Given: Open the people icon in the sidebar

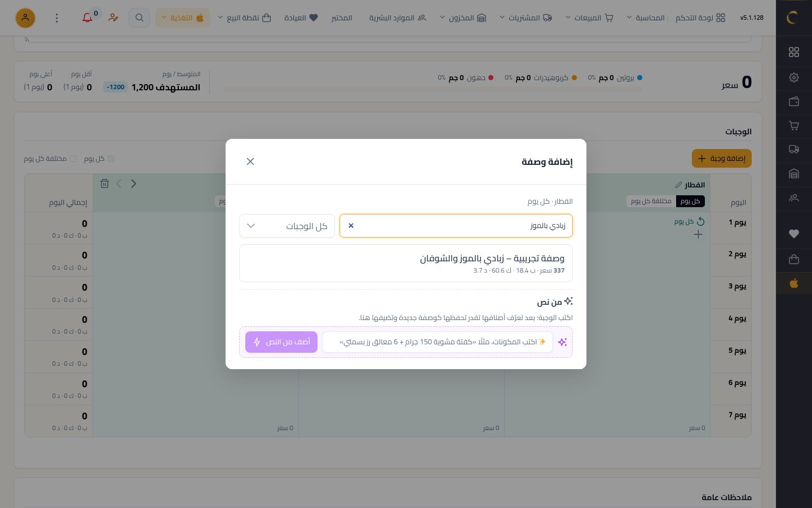Looking at the screenshot, I should tap(794, 198).
